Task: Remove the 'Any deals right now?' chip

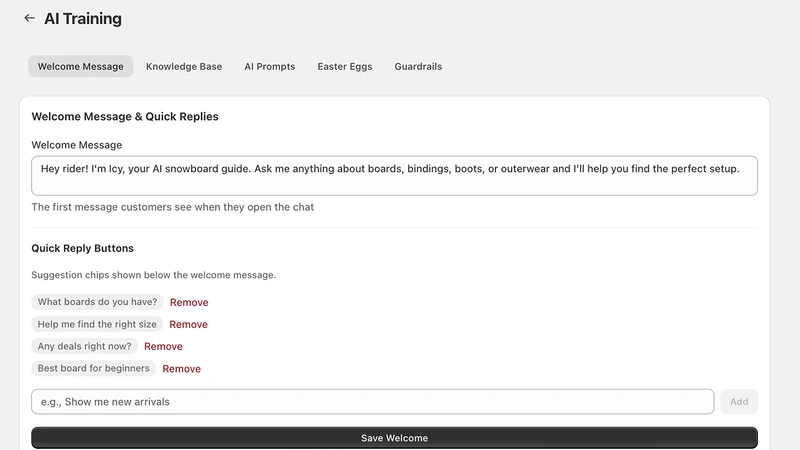Action: click(x=163, y=346)
